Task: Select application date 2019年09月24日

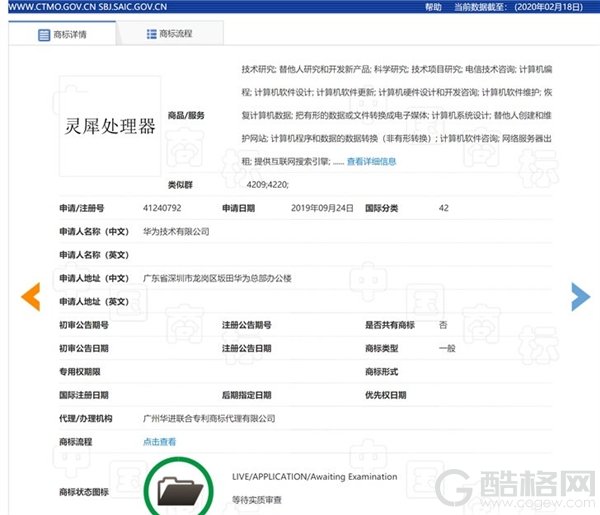Action: click(322, 208)
